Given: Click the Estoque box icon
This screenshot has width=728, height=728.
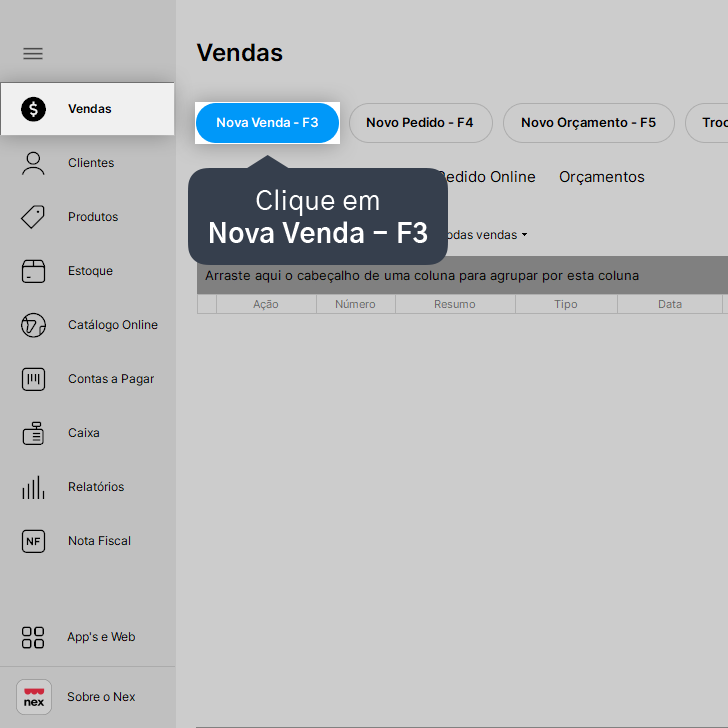Looking at the screenshot, I should coord(33,271).
